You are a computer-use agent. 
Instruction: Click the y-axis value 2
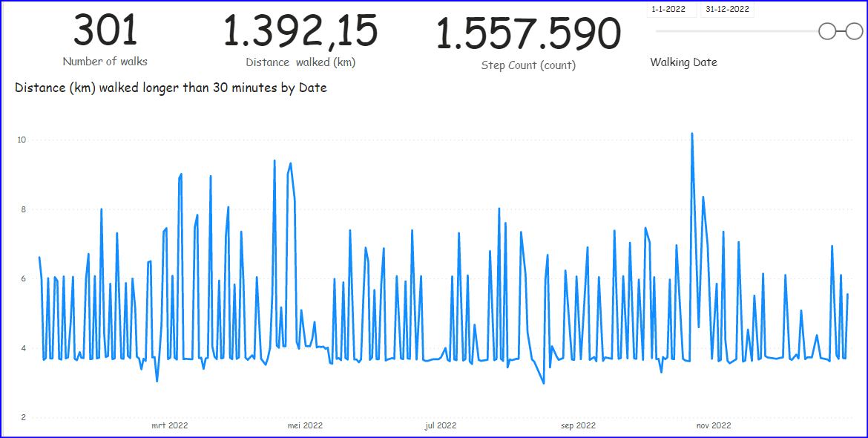[x=24, y=418]
